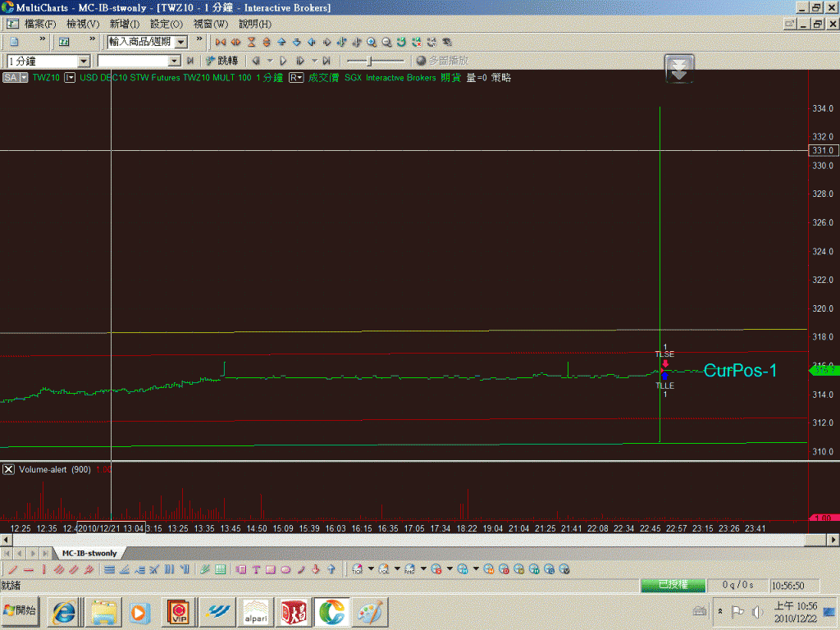Click the jump to 跳轉 button
Screen dimensions: 840x630
(x=221, y=61)
